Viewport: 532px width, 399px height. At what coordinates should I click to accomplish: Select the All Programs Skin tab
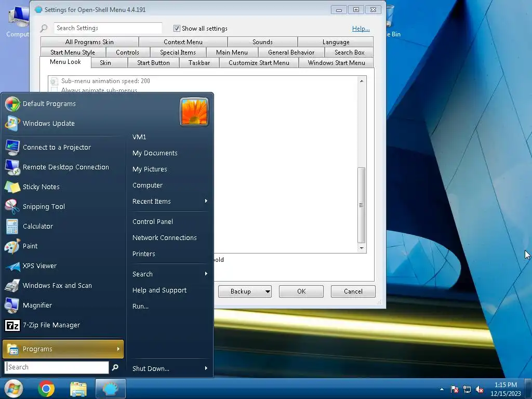(x=89, y=42)
